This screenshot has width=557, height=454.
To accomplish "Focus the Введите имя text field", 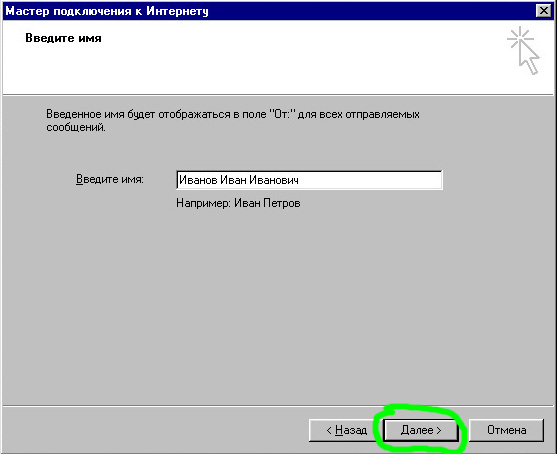I will tap(309, 180).
